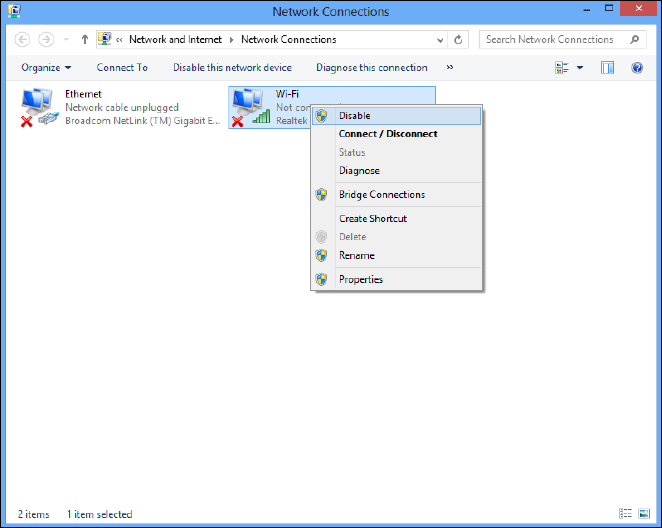Click the shield icon beside Rename

click(x=321, y=255)
